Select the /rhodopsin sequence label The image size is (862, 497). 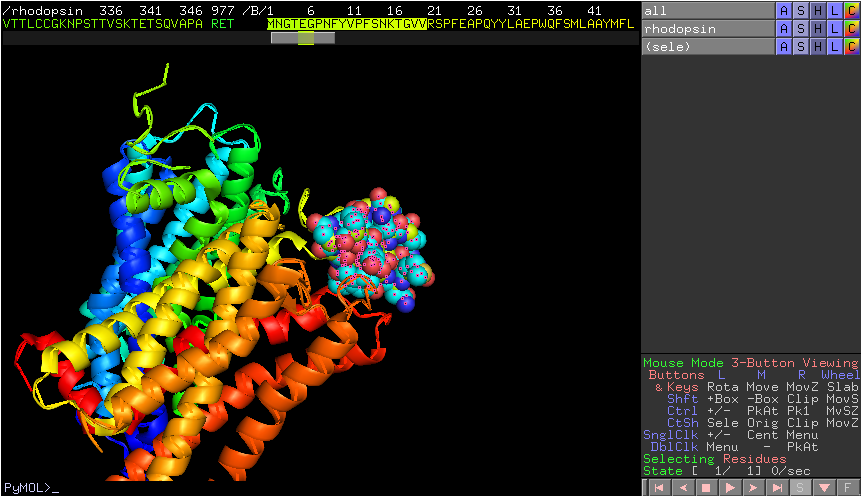coord(42,11)
